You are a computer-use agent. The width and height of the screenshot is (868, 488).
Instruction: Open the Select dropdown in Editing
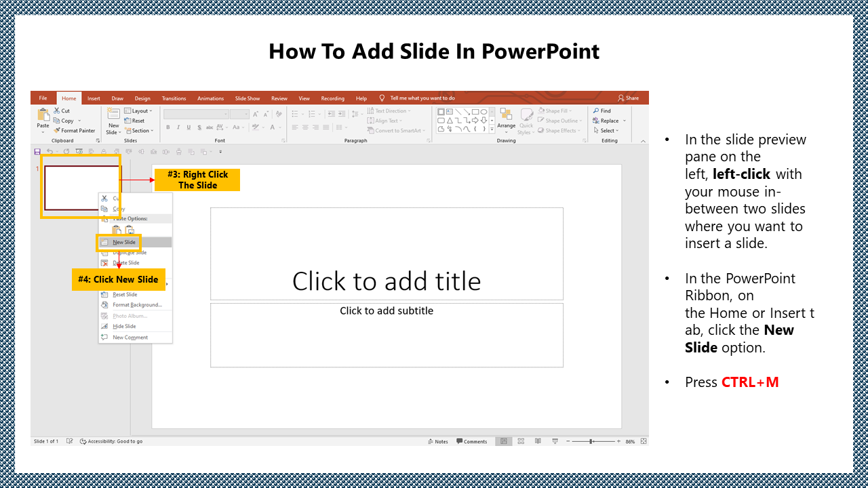[606, 131]
